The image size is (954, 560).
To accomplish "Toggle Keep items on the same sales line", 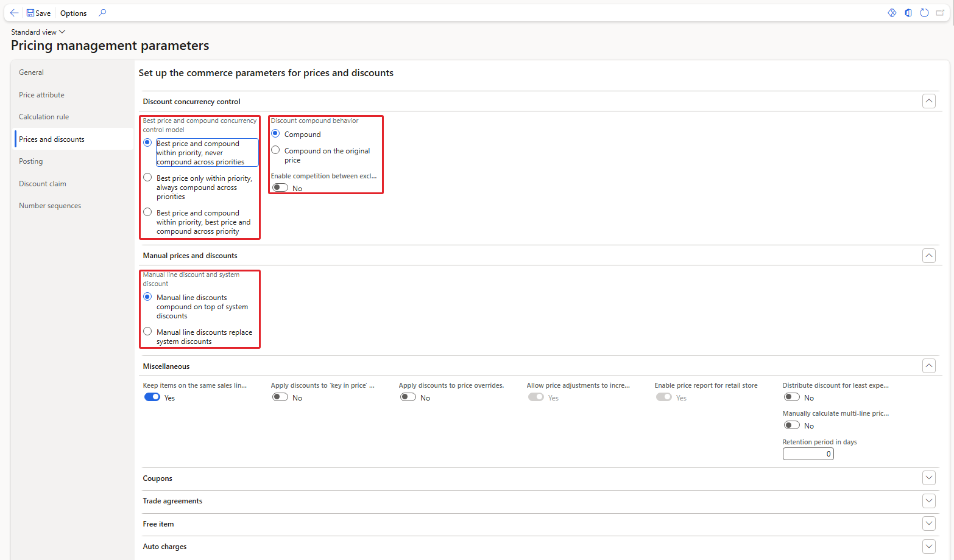I will (152, 397).
